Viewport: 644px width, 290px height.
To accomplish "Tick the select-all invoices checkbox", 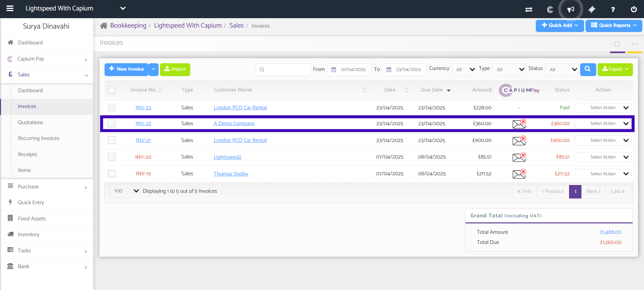I will pyautogui.click(x=112, y=90).
